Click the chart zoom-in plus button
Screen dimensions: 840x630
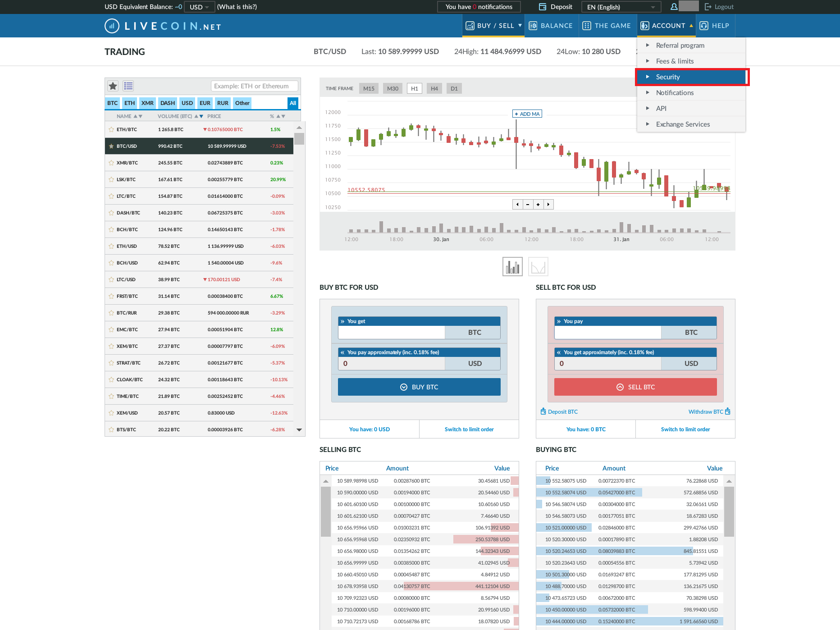pos(538,205)
